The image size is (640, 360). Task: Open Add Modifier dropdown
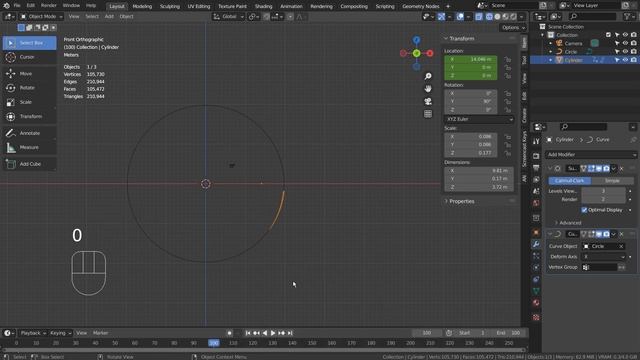pos(591,155)
